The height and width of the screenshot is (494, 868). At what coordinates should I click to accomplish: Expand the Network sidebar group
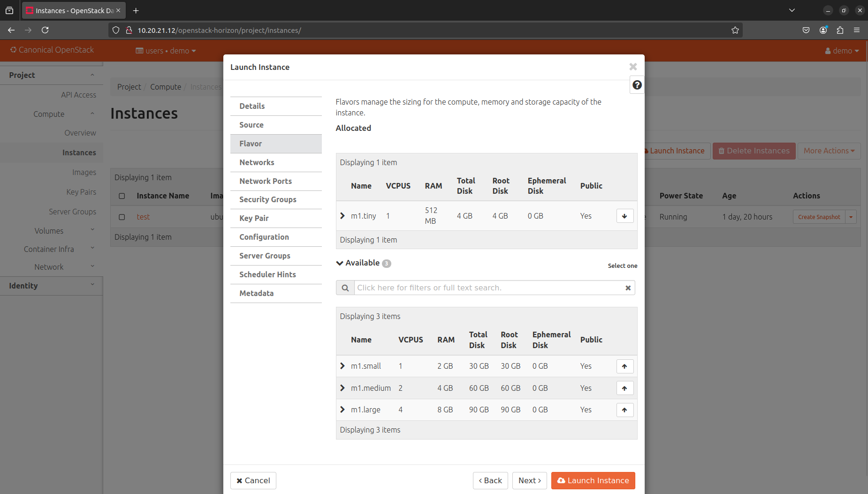52,267
